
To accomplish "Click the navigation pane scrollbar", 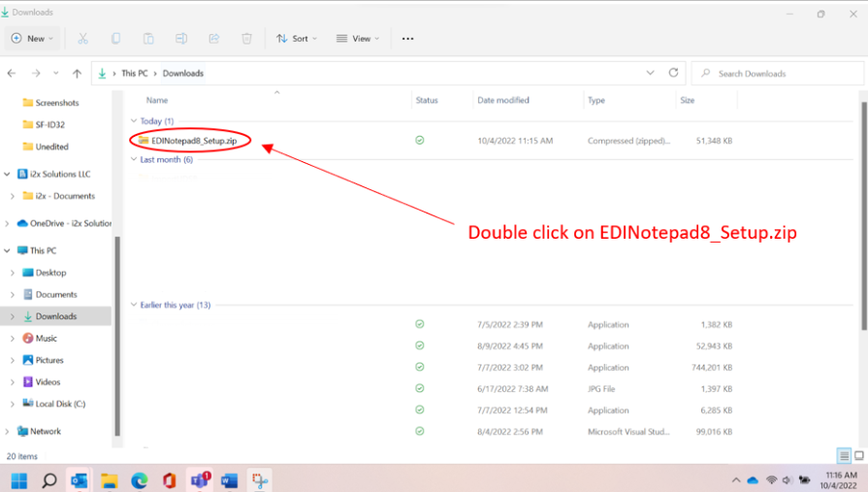I will coord(116,336).
